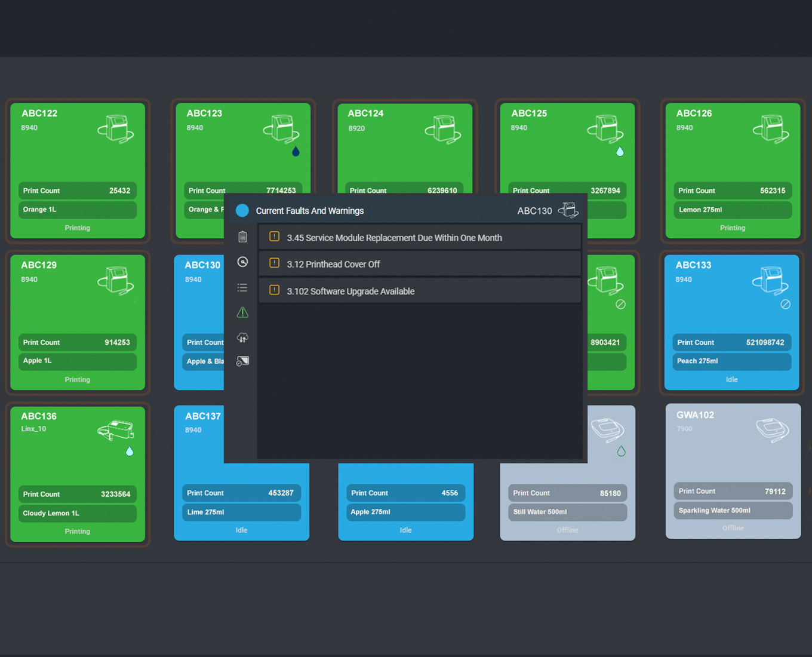Click the printer icon beside ABC130 in popup header
812x657 pixels.
click(568, 210)
